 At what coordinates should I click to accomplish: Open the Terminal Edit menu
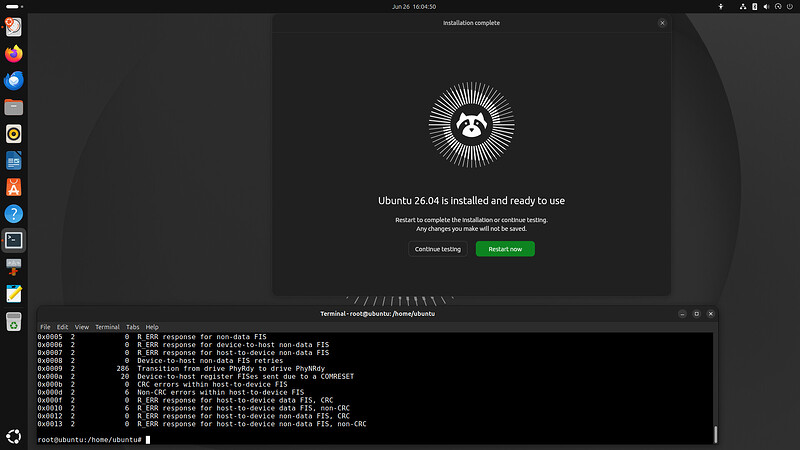tap(62, 327)
